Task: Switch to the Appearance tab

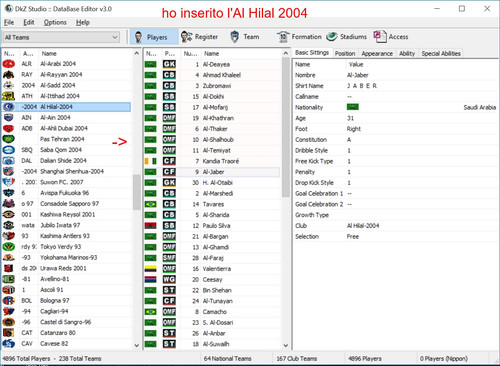Action: click(x=377, y=53)
